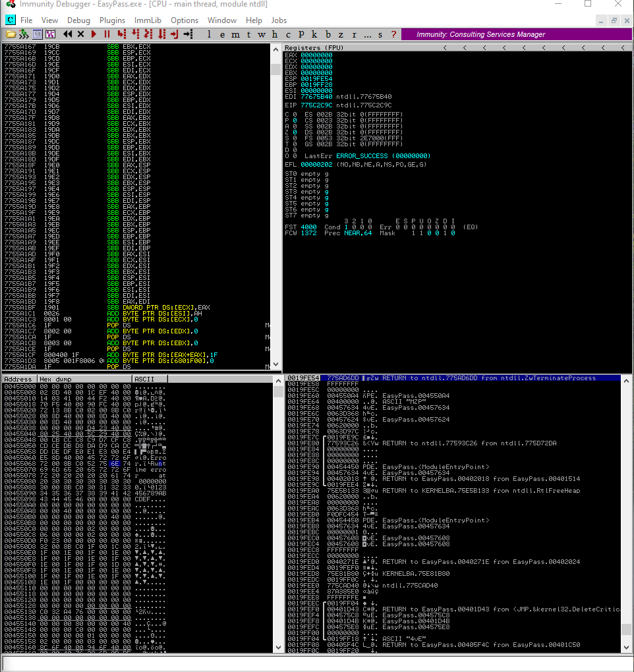This screenshot has height=672, width=634.
Task: Click the Execute till return icon
Action: click(175, 34)
